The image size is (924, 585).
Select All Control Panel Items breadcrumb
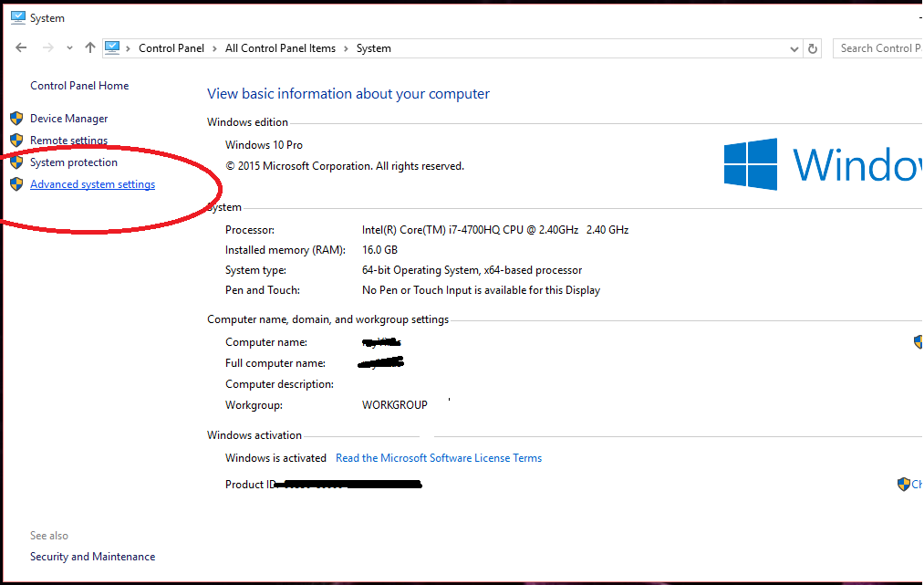point(281,48)
